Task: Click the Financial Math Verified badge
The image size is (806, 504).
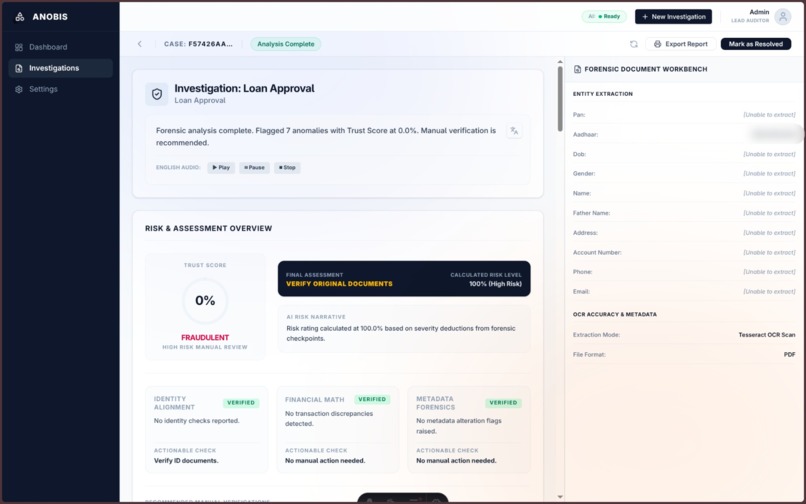Action: [x=372, y=399]
